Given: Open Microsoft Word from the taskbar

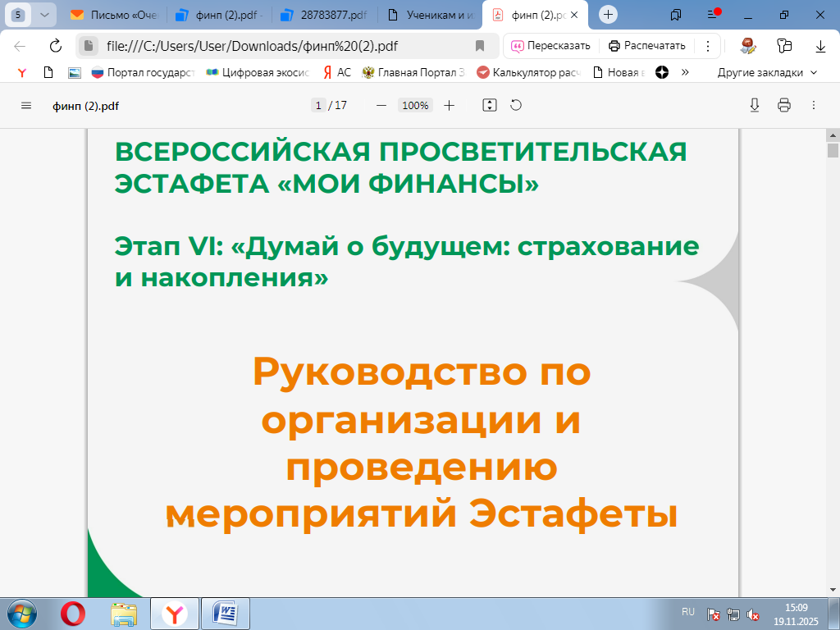Looking at the screenshot, I should coord(225,614).
